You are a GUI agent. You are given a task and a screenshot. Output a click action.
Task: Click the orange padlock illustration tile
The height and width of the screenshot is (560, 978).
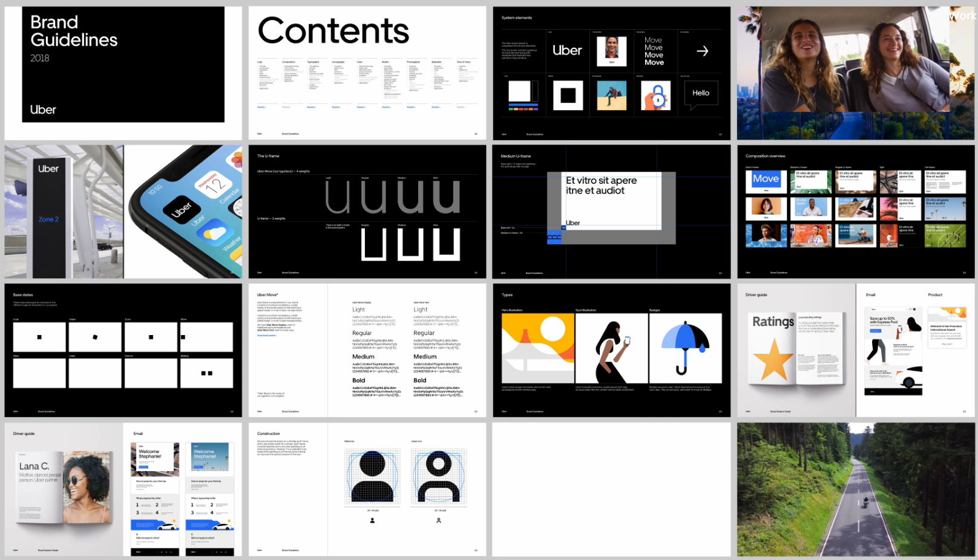[655, 96]
